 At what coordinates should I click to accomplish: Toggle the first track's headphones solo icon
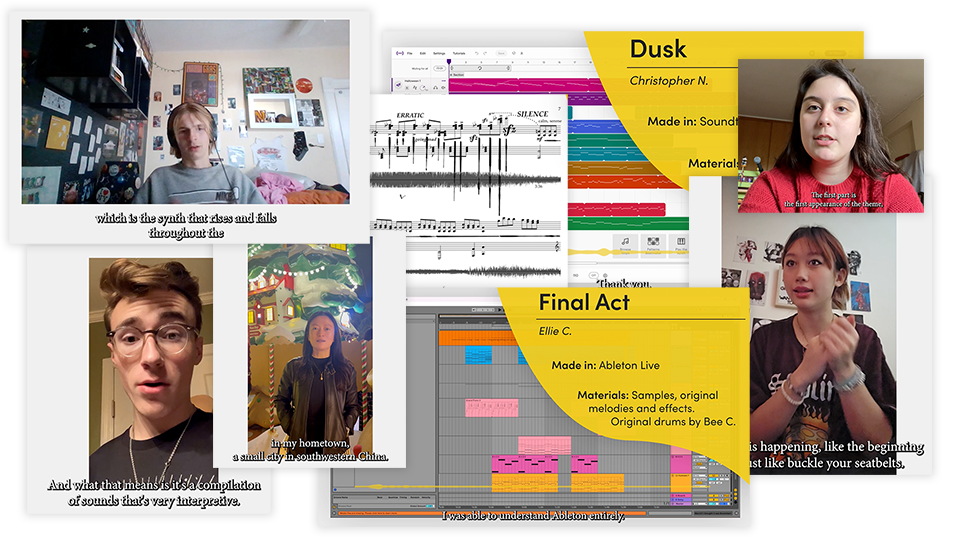(x=435, y=88)
